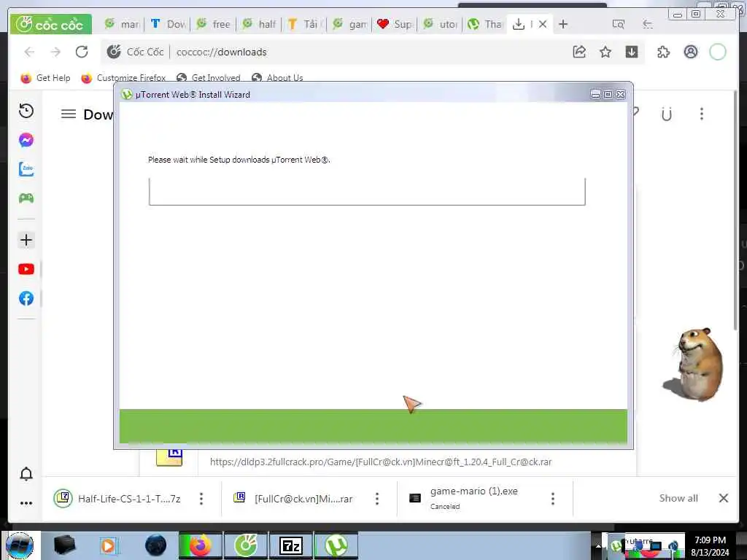Click the page vertical scrollbar
Viewport: 747px width, 560px height.
tap(735, 209)
